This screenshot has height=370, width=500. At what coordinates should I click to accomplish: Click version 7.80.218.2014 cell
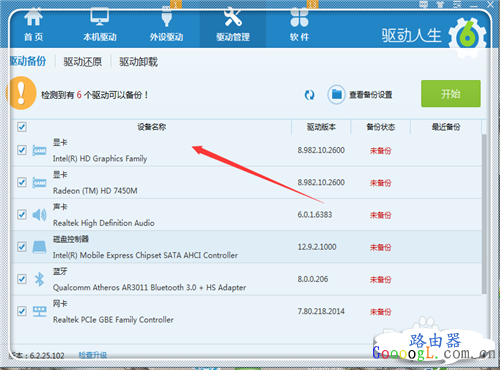coord(321,311)
